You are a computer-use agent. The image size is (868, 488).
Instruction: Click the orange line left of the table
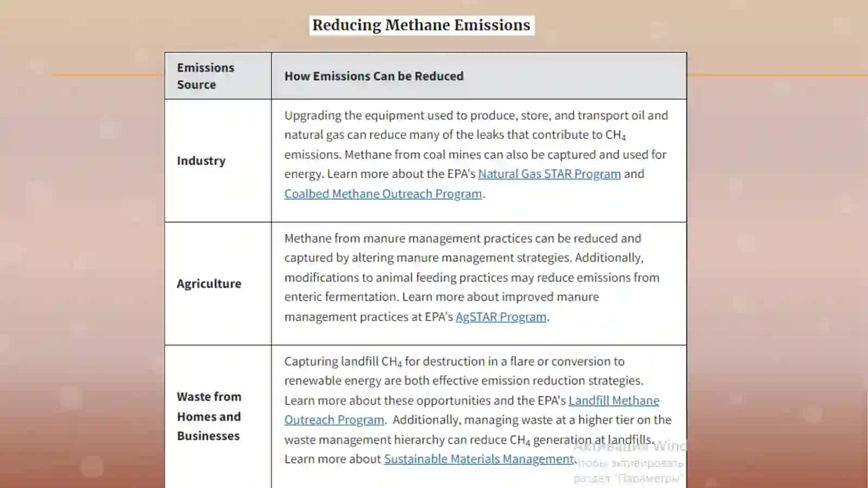point(108,75)
